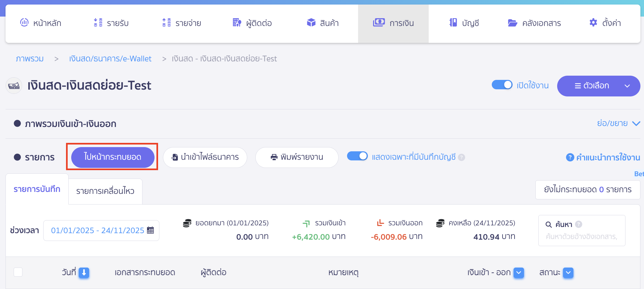Toggle the เปิดใช้งาน account switch
Screen dimensions: 644x289
[x=502, y=85]
